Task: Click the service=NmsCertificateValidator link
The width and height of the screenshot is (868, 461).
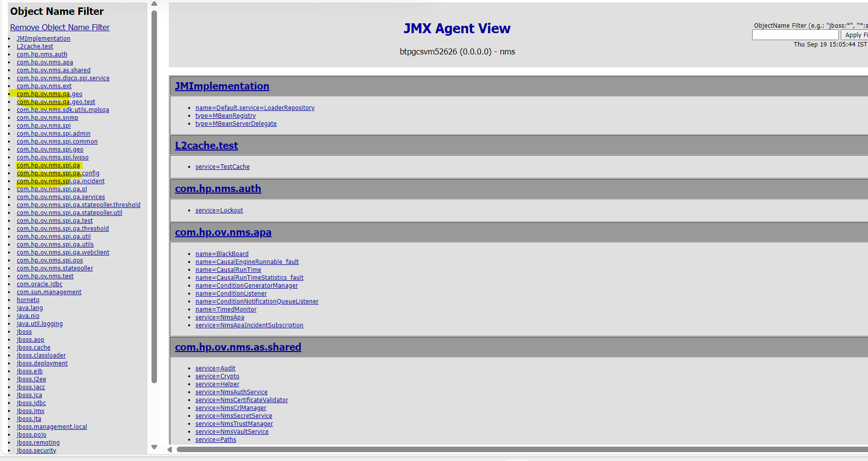Action: [242, 400]
